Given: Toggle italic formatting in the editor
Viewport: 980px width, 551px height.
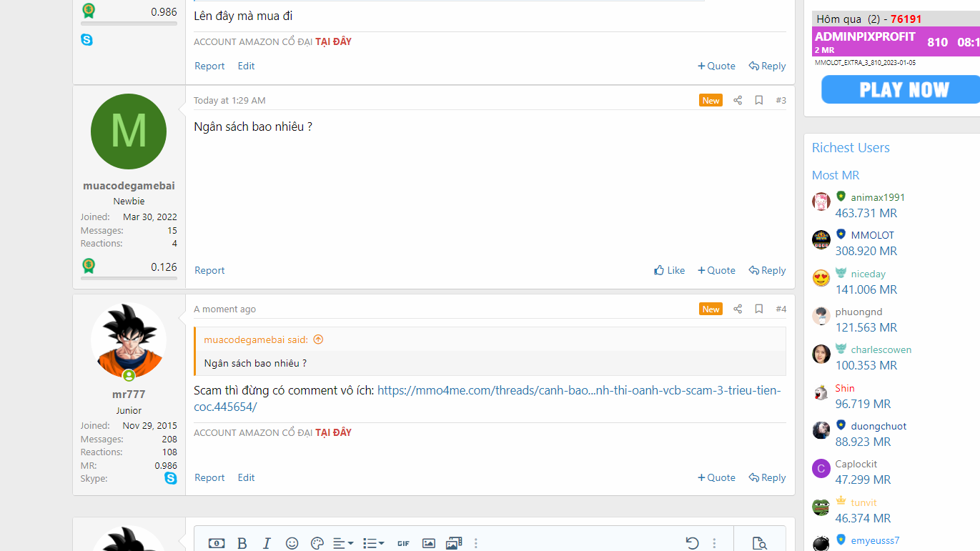Looking at the screenshot, I should click(267, 543).
